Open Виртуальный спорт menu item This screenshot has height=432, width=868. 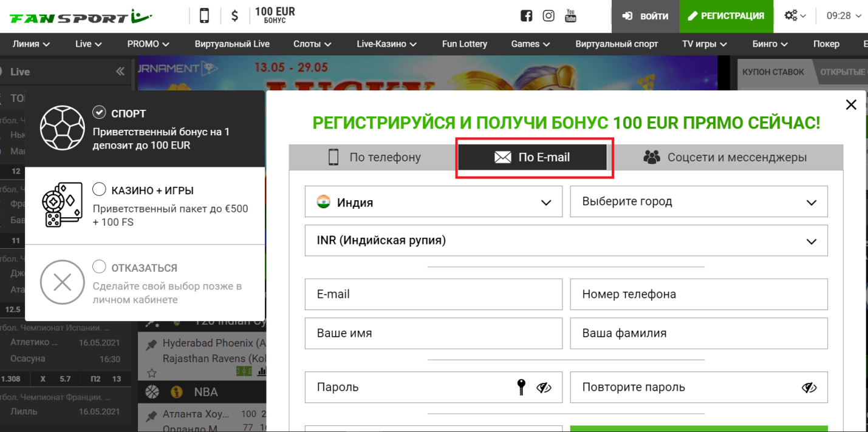[617, 44]
